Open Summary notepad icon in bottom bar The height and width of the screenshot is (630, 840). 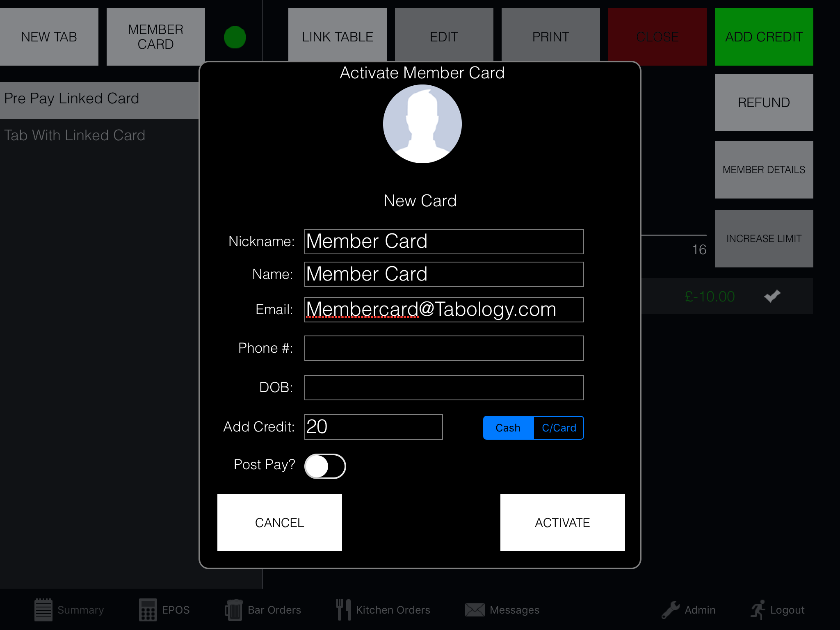click(x=43, y=610)
